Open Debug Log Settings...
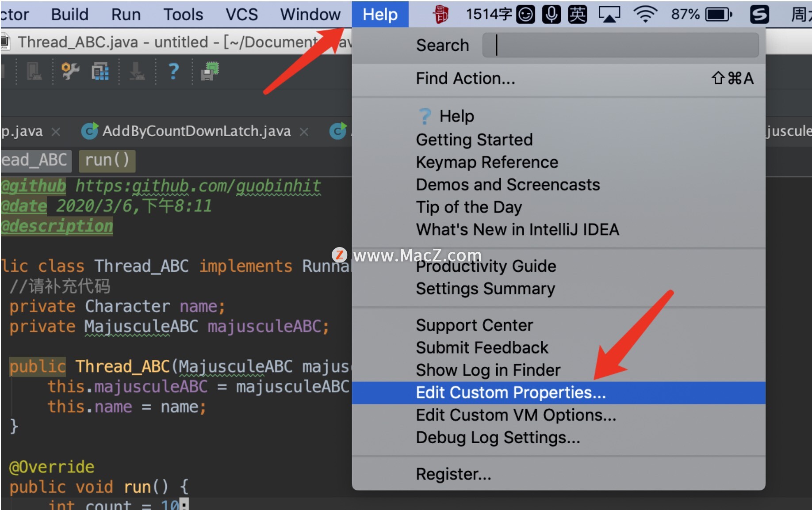 coord(559,438)
